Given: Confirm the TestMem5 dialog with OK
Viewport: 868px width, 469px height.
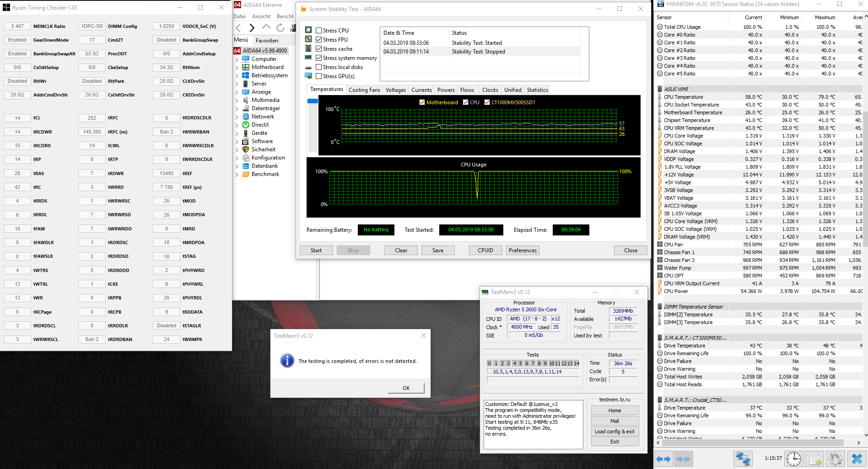Looking at the screenshot, I should [x=406, y=388].
